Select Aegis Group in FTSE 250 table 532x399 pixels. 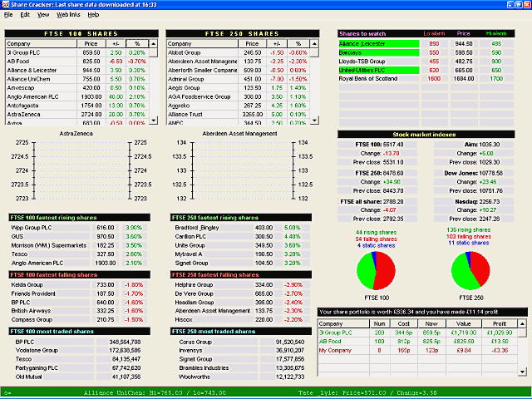pos(239,88)
